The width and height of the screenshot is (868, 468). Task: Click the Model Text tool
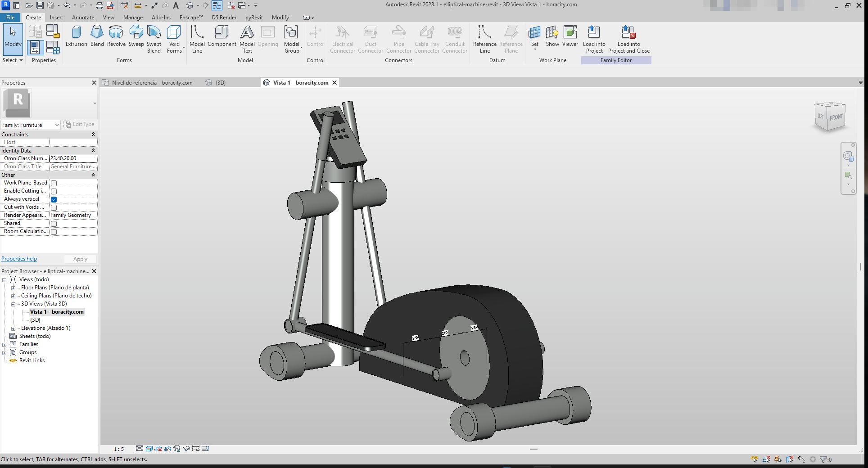247,39
